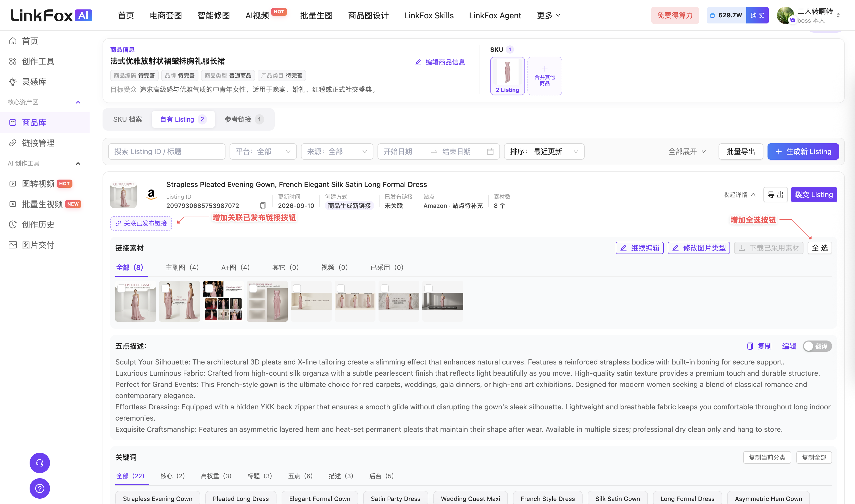Switch to the SKU 档案 tab
The height and width of the screenshot is (504, 855).
tap(127, 119)
